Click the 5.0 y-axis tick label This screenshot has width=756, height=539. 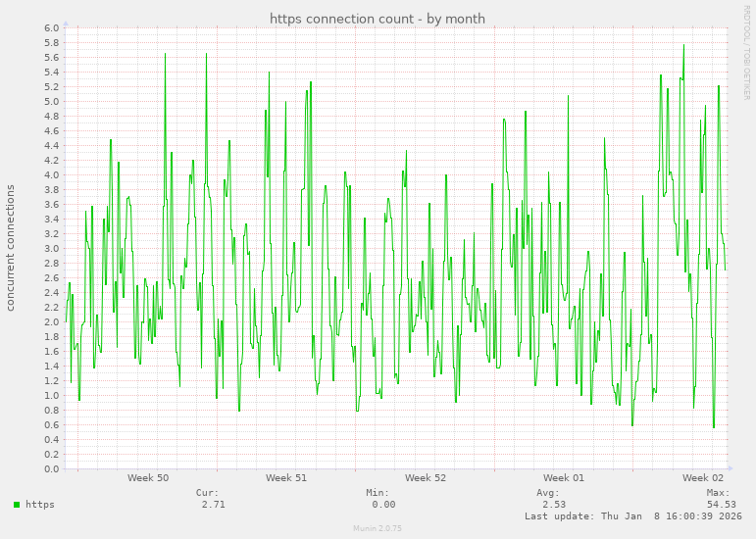52,102
